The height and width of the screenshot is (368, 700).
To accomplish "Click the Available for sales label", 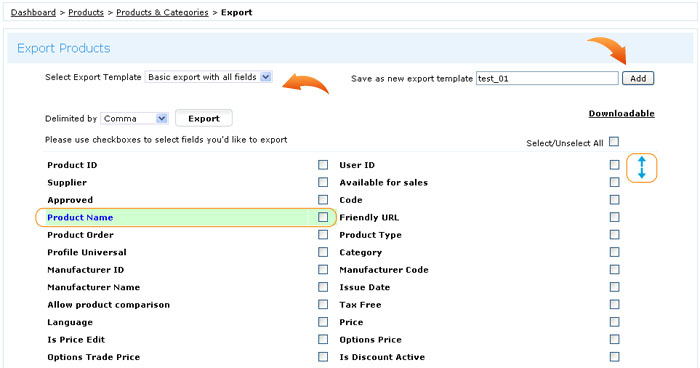I will pyautogui.click(x=383, y=183).
